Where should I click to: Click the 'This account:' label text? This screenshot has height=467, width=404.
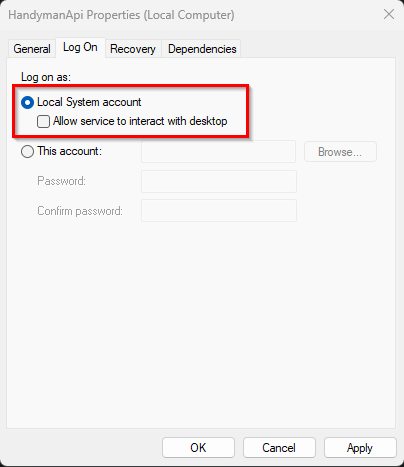pos(70,151)
